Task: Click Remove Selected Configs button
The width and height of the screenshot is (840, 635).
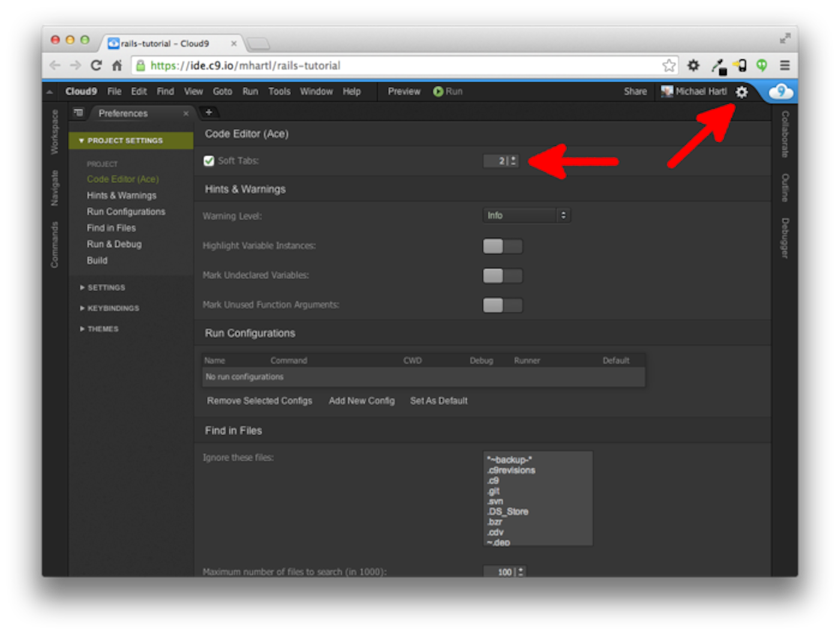Action: tap(260, 401)
